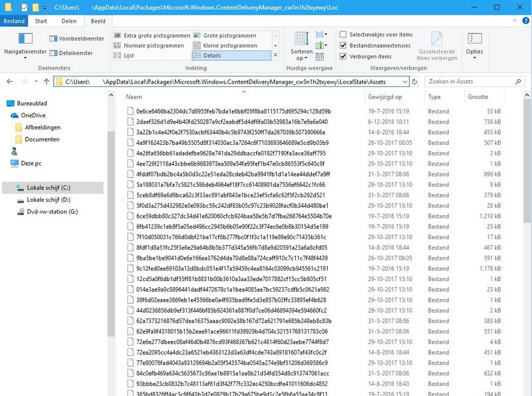
Task: Select file starting with 9c12fed0ee69103a
Action: [x=232, y=268]
